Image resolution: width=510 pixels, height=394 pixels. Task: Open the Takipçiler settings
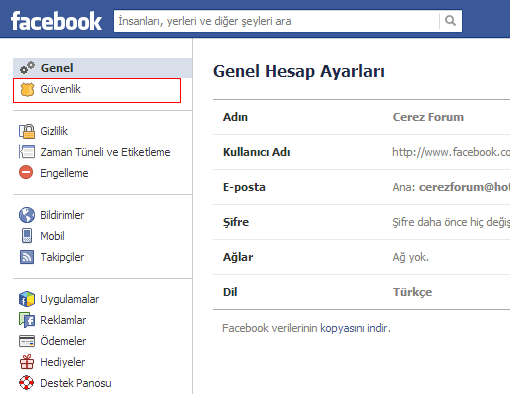(x=62, y=257)
